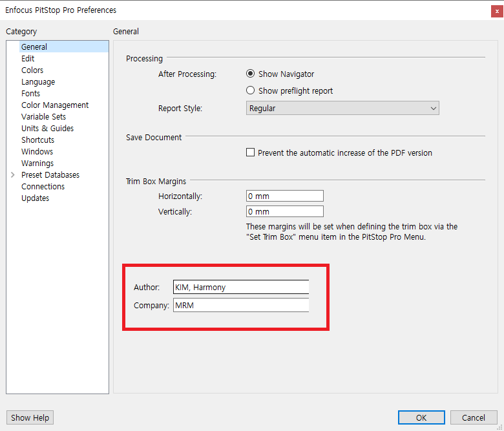Open the Colors category
Image resolution: width=504 pixels, height=431 pixels.
pyautogui.click(x=32, y=70)
